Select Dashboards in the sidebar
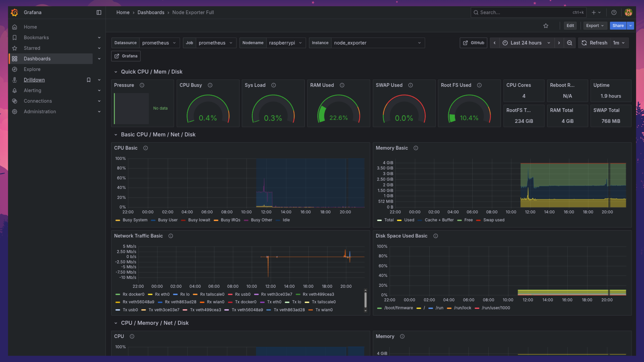644x362 pixels. [x=51, y=59]
